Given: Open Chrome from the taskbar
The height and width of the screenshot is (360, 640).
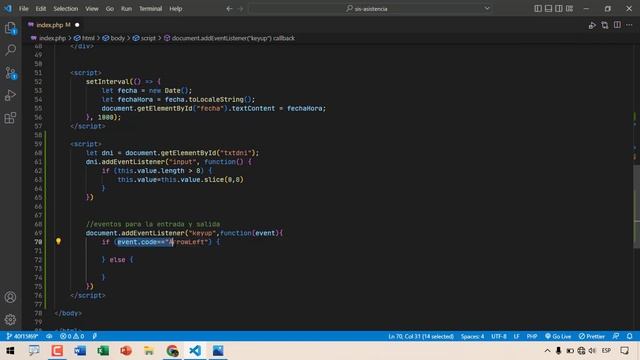Looking at the screenshot, I should click(172, 351).
